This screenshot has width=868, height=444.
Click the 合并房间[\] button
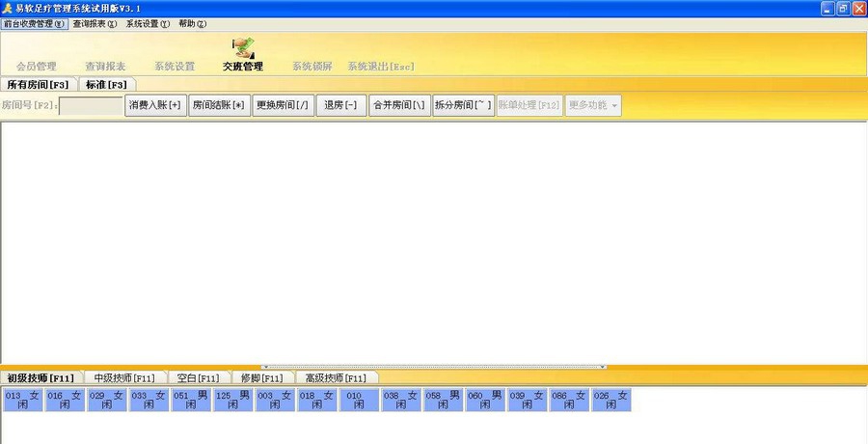pyautogui.click(x=399, y=105)
